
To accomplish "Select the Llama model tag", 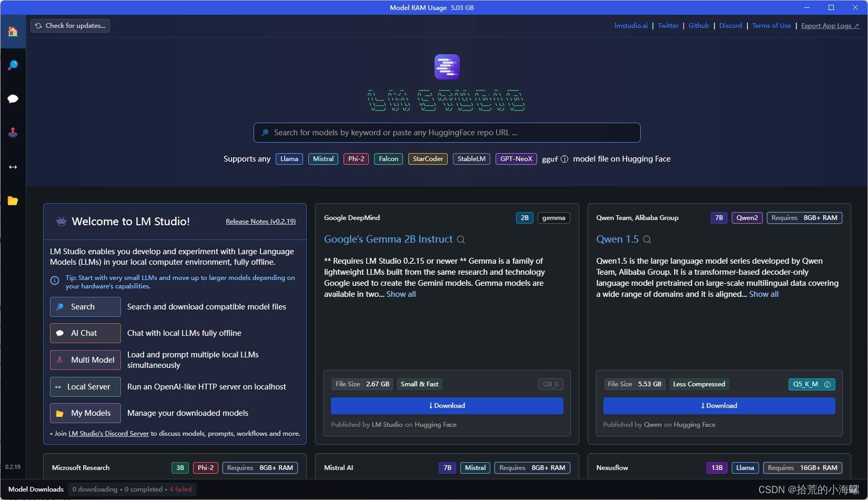I will (289, 159).
